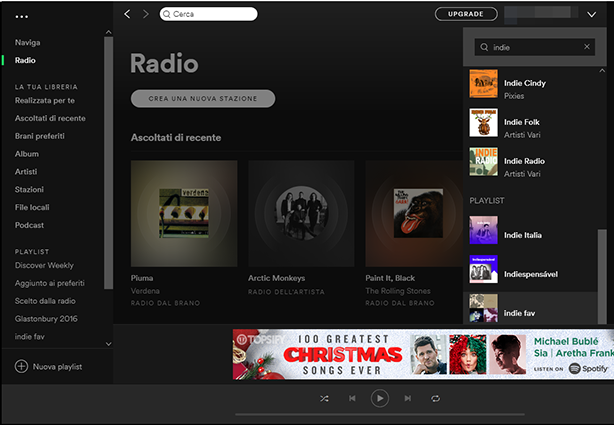The width and height of the screenshot is (614, 425).
Task: Select the Indie Italia playlist cover
Action: 484,230
